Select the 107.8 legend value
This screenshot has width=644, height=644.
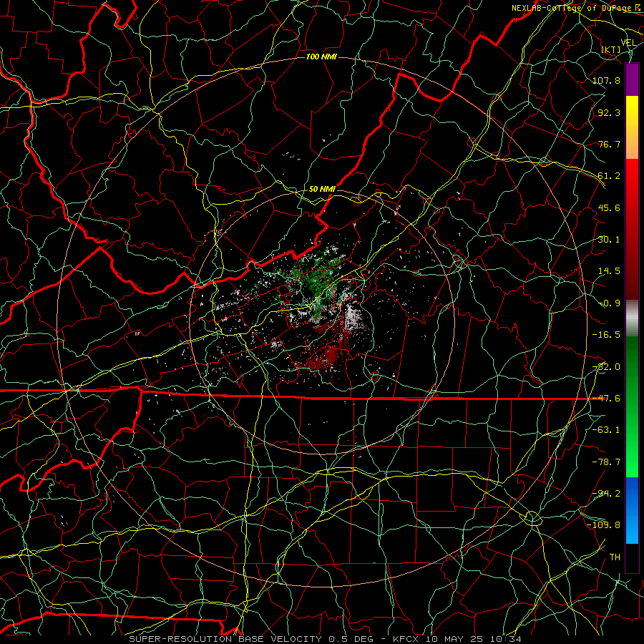pyautogui.click(x=606, y=80)
